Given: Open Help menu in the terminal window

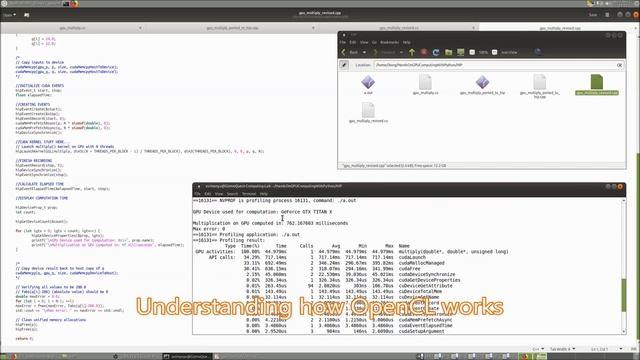Looking at the screenshot, I should [264, 194].
